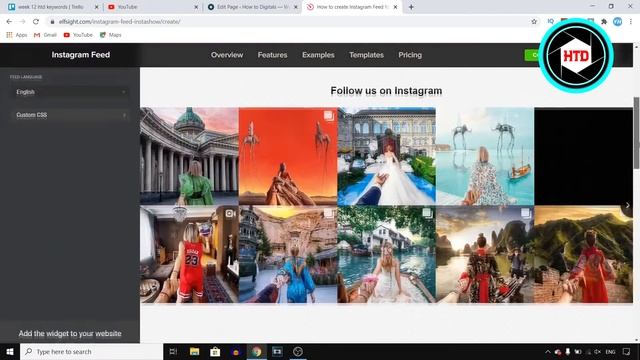Open a new browser tab with plus button
The width and height of the screenshot is (640, 360).
point(411,7)
